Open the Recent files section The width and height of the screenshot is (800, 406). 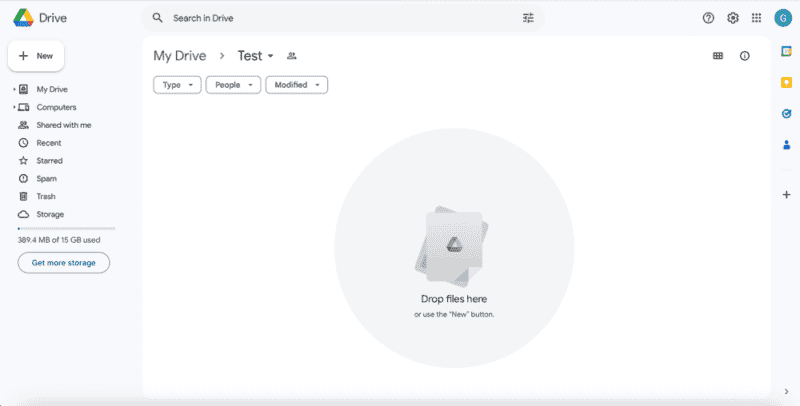(48, 143)
